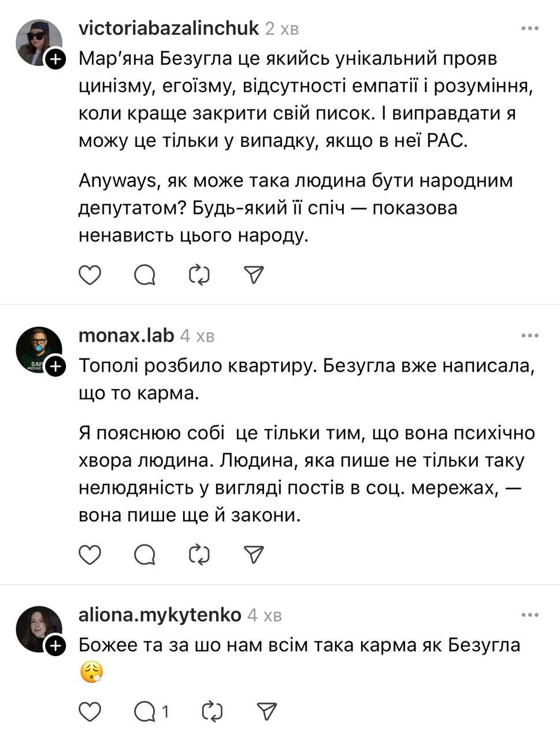560x740 pixels.
Task: Open the victoriabazalinchuk profile via username
Action: pos(168,28)
